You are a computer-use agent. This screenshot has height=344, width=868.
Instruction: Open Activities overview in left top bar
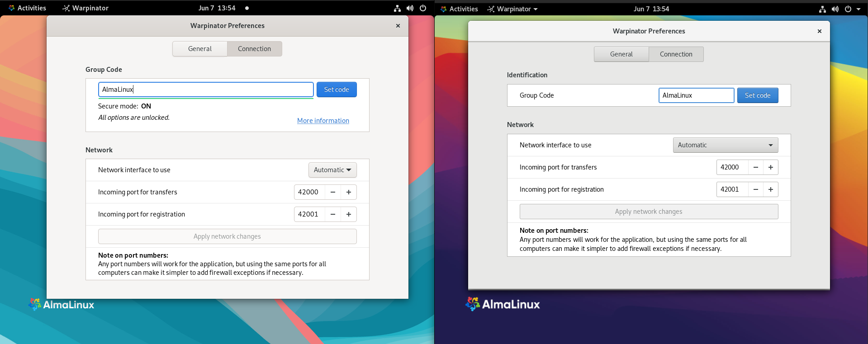coord(27,8)
